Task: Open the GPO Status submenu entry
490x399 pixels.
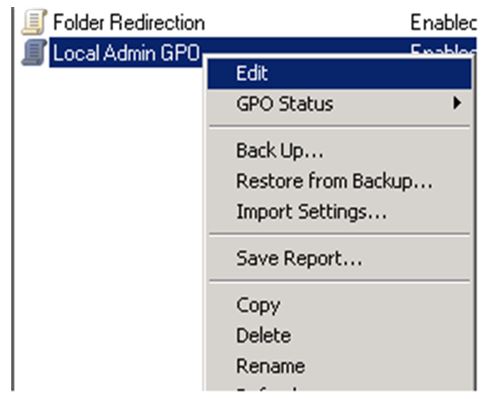Action: tap(339, 104)
